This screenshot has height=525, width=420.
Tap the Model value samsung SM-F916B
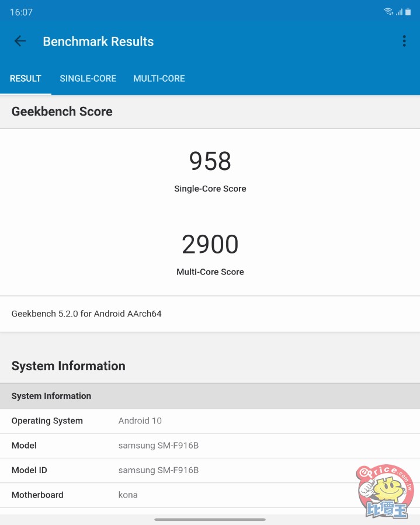click(x=158, y=446)
